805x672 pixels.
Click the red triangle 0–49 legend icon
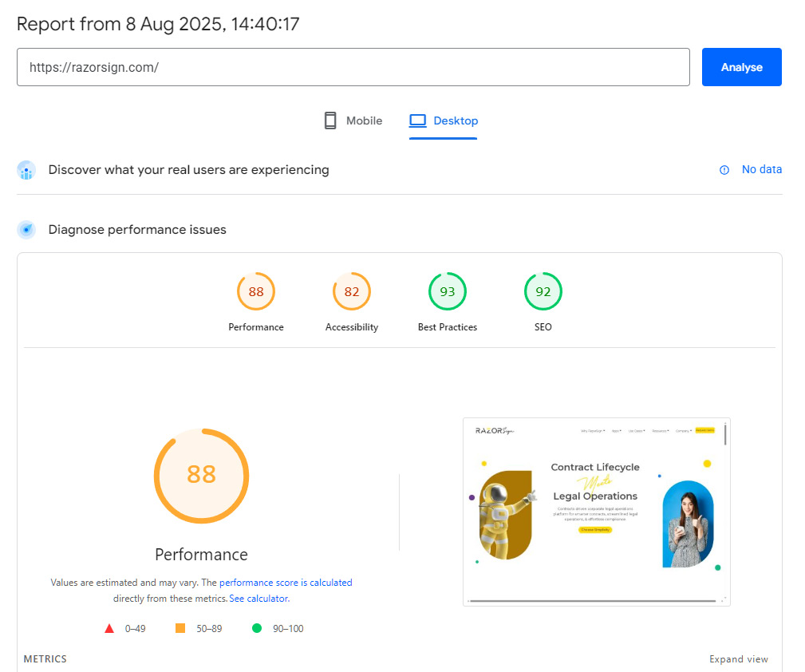click(109, 628)
